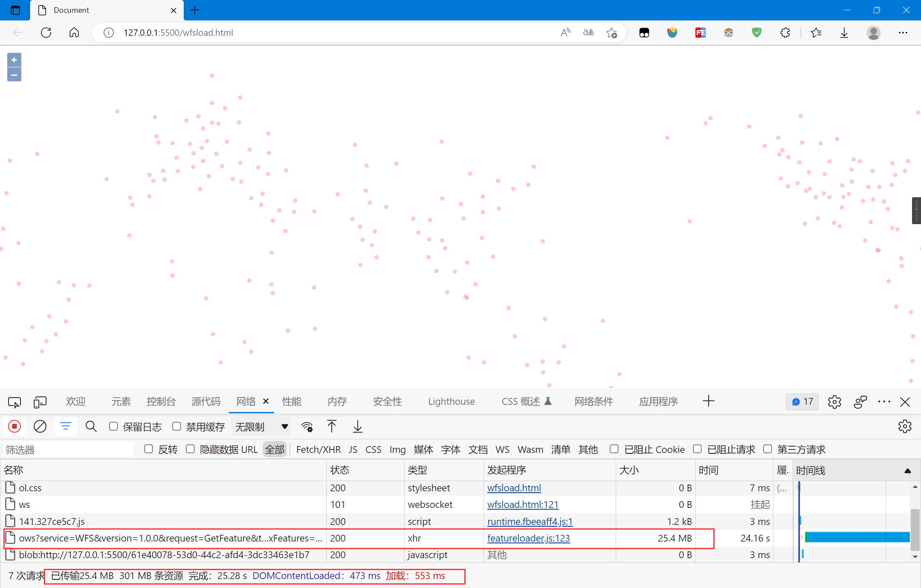Sort by the 状态 column header
Screen dimensions: 921x588
[365, 470]
